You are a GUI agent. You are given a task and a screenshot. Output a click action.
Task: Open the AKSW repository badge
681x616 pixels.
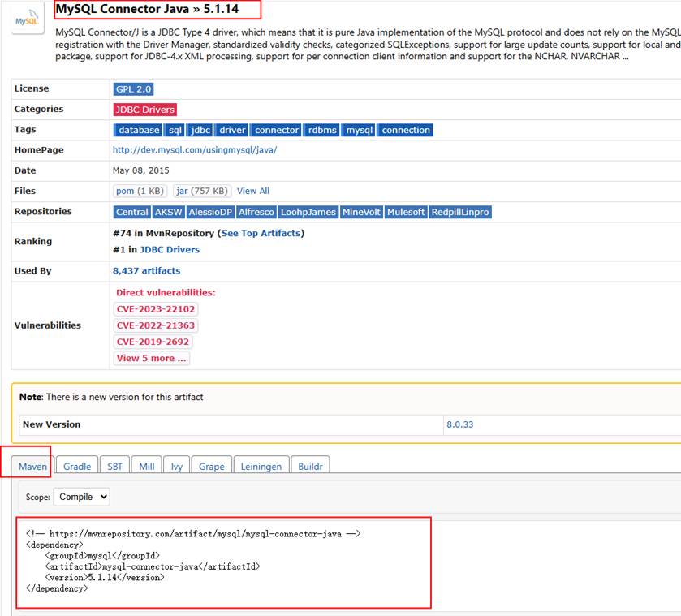pos(169,212)
